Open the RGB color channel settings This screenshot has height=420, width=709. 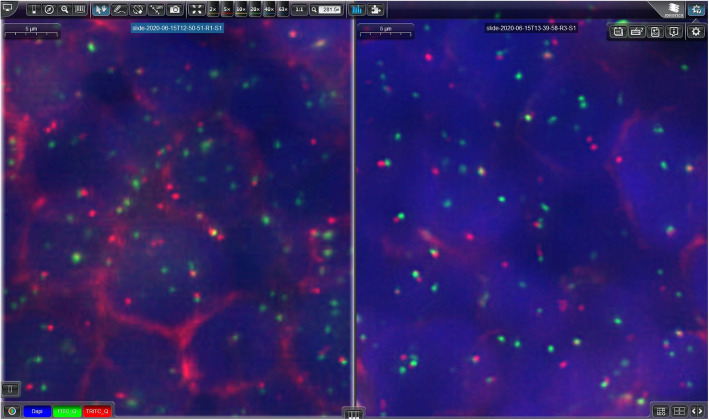pos(12,411)
